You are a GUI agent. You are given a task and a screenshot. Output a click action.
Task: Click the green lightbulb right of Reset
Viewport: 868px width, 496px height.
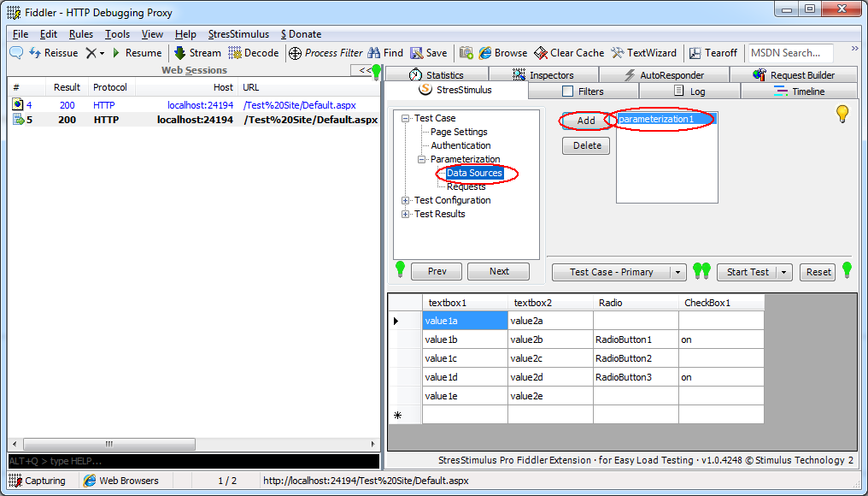point(847,270)
